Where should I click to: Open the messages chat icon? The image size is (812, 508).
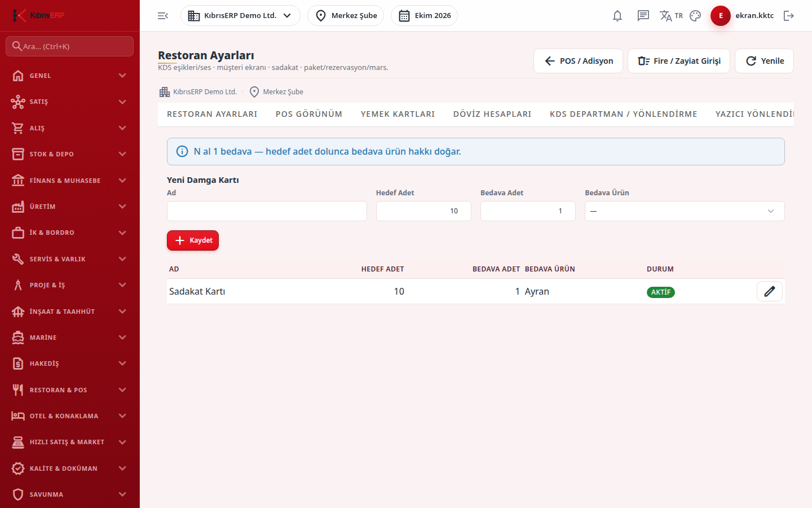643,16
